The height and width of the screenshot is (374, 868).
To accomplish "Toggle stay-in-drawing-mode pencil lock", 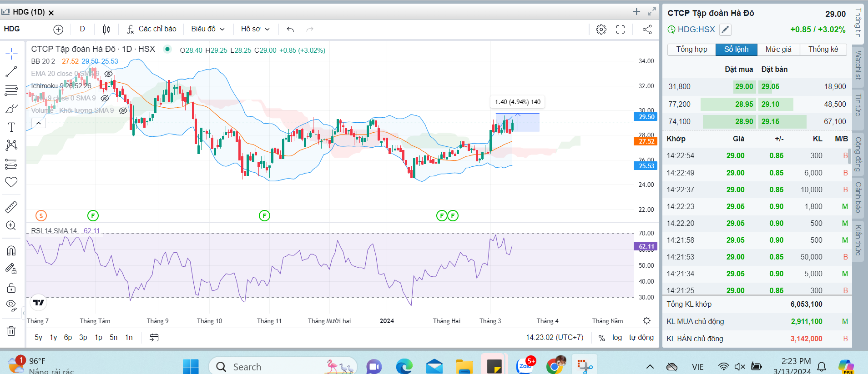I will click(x=11, y=269).
